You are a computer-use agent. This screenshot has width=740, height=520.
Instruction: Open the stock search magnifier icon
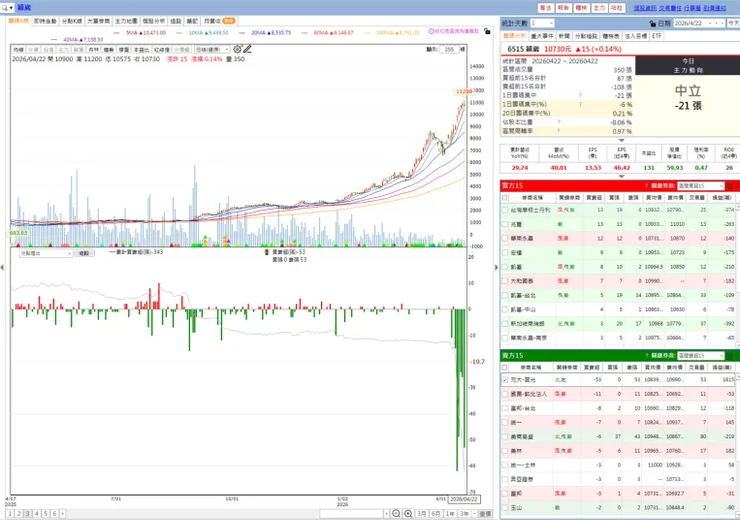[x=5, y=8]
